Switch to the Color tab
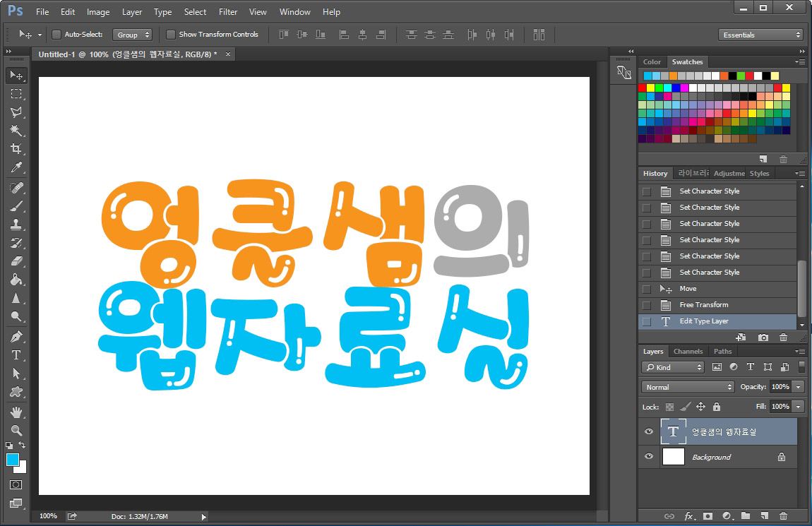The image size is (812, 526). tap(652, 62)
